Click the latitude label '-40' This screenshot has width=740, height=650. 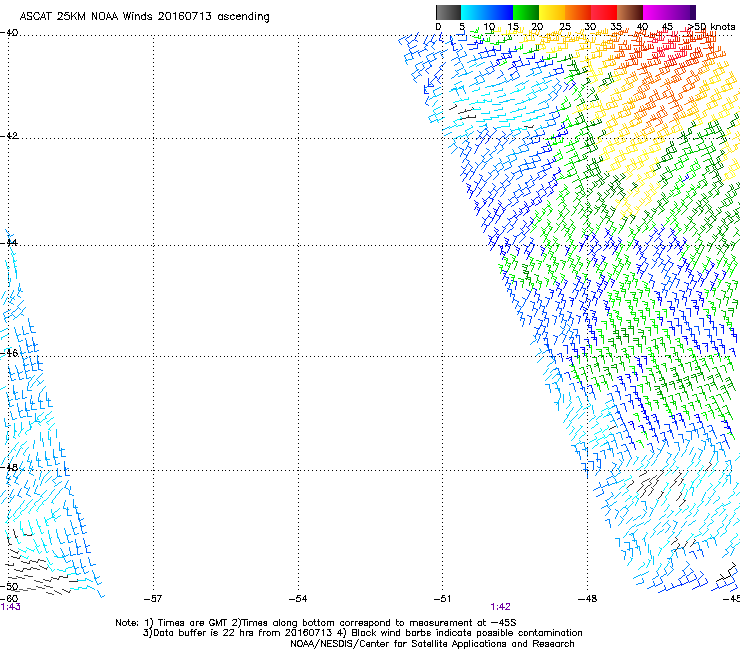pos(9,33)
